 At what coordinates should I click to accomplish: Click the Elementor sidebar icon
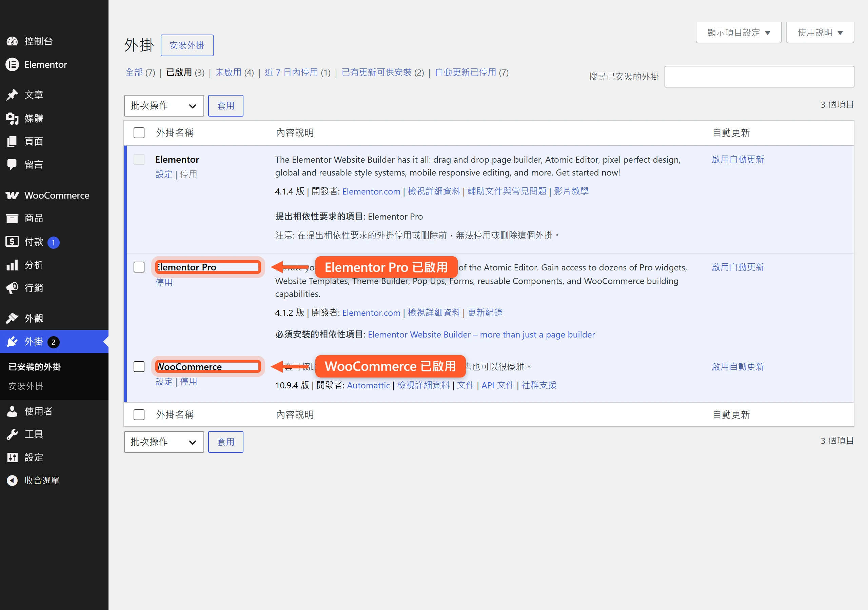(x=12, y=65)
